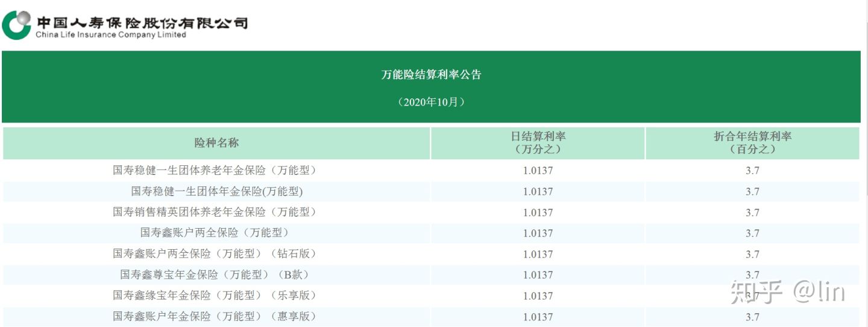868x327 pixels.
Task: Select the 万能险结算利率公告 title
Action: pos(432,75)
